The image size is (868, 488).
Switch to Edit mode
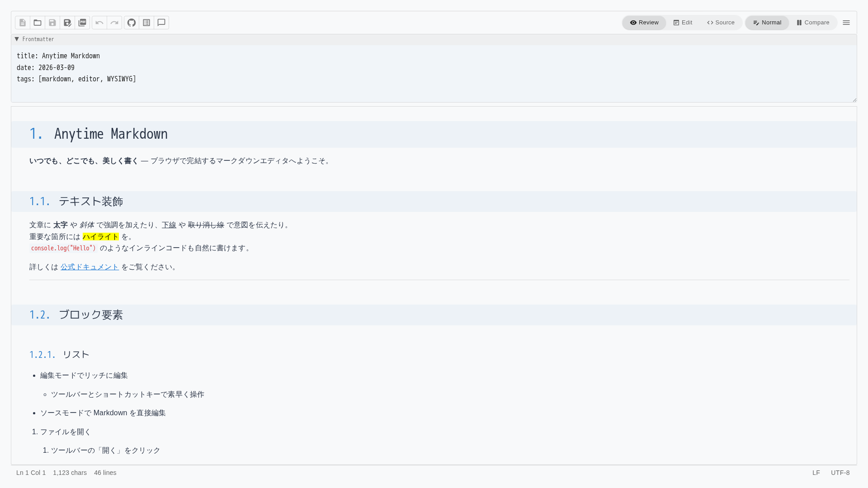tap(683, 23)
